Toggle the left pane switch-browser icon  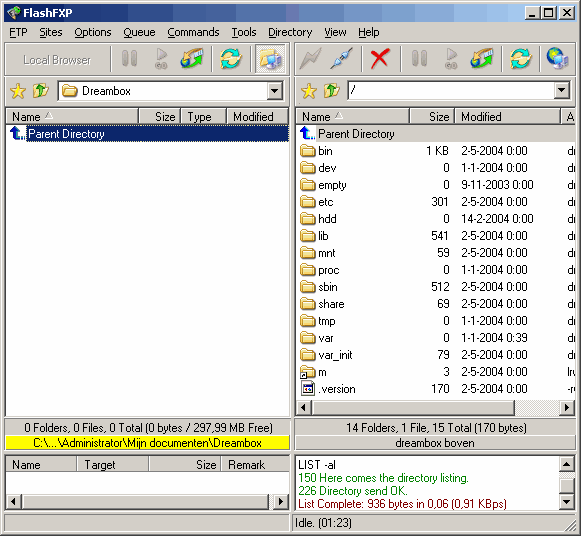pos(270,59)
